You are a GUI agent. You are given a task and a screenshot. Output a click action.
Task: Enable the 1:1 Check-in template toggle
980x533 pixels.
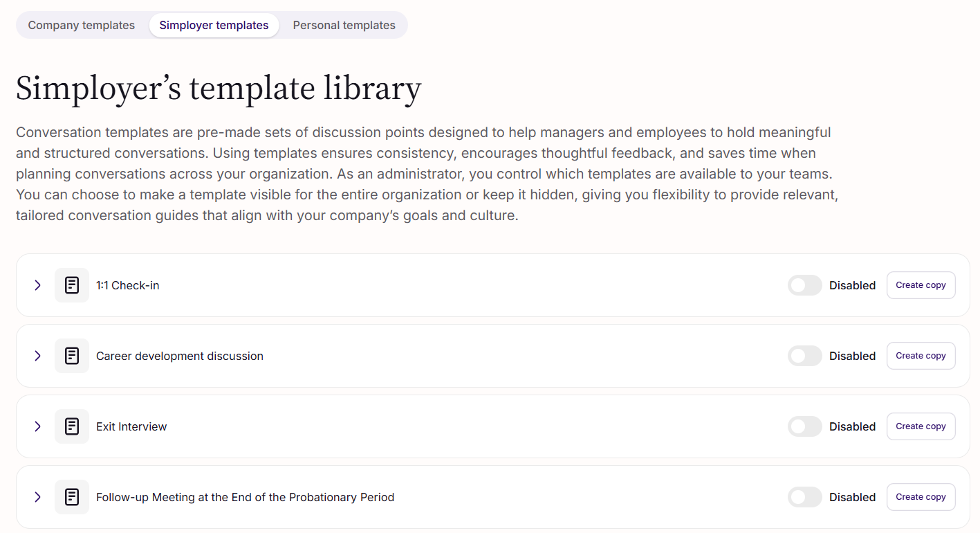805,285
